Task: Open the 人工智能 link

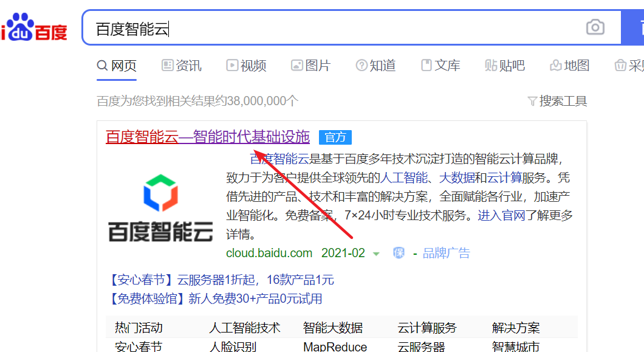Action: click(404, 178)
